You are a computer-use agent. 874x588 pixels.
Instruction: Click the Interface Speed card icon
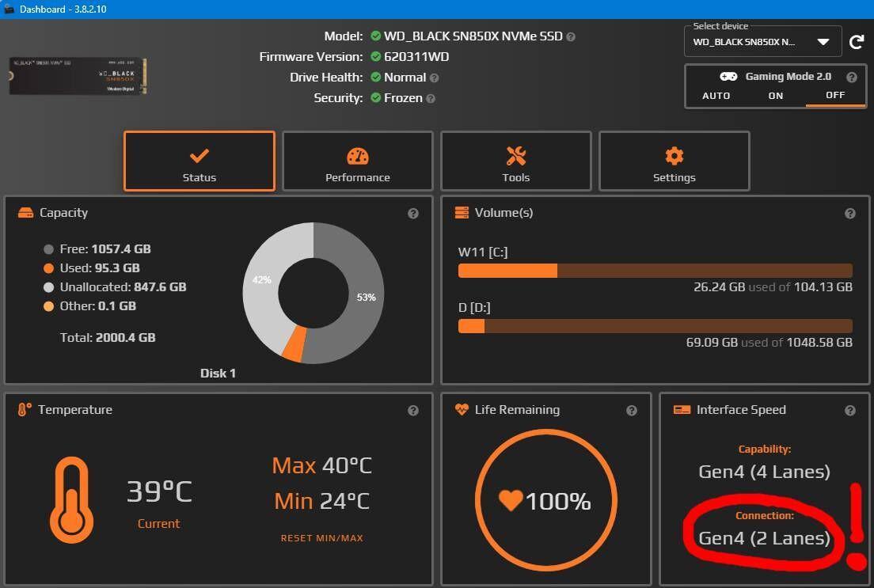tap(682, 410)
